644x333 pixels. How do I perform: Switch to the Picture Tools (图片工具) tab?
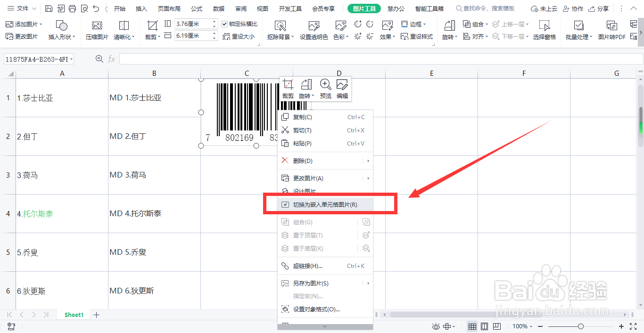pos(364,8)
